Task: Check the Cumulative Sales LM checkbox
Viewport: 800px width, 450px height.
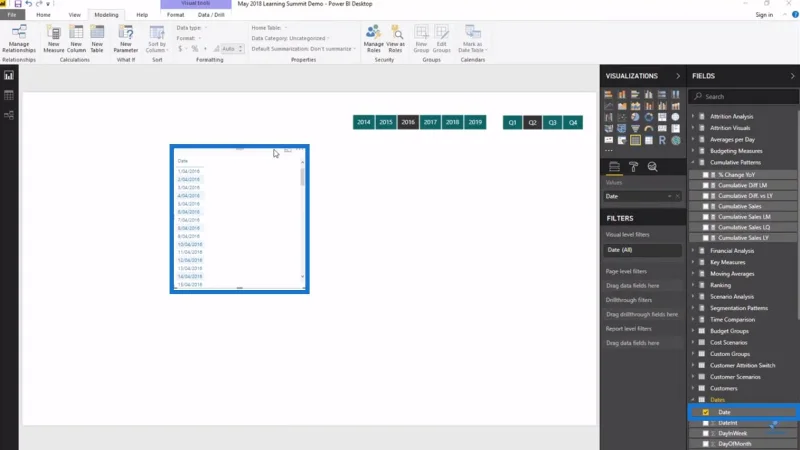Action: tap(706, 217)
